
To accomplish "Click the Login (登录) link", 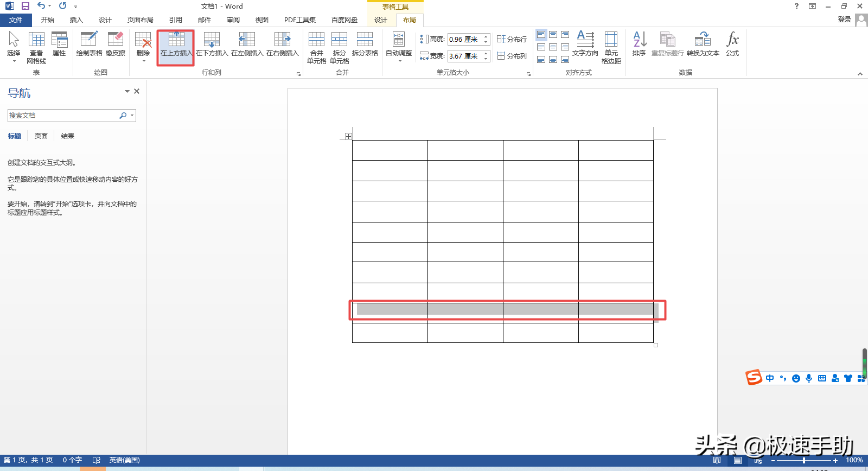I will tap(844, 20).
